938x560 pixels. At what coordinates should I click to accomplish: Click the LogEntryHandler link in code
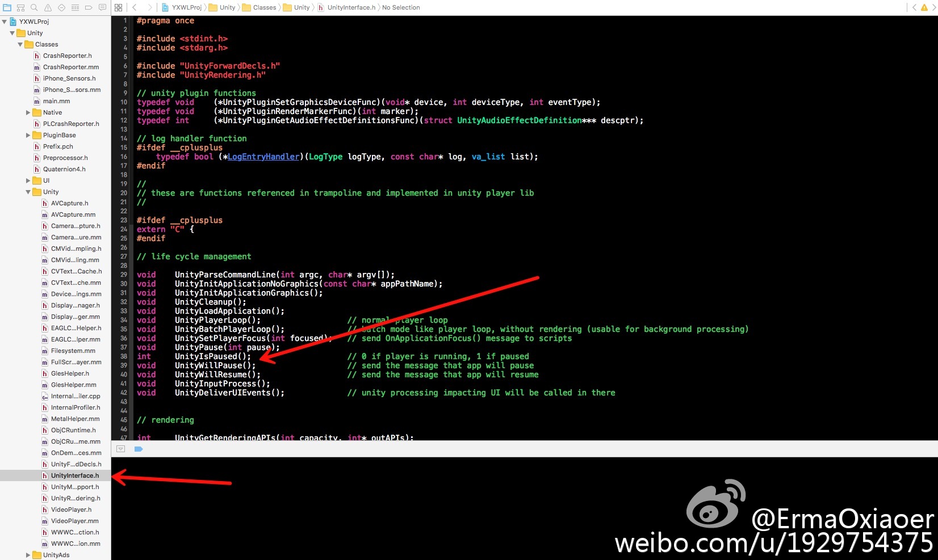(x=263, y=157)
